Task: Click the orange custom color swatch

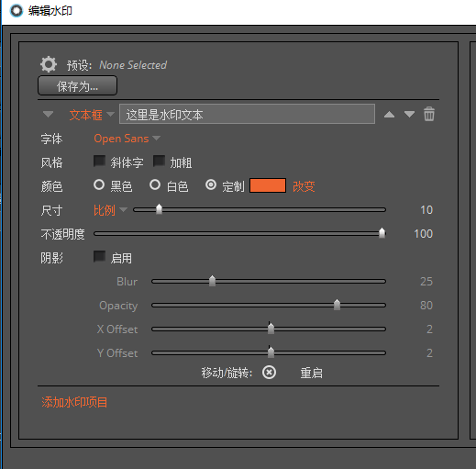Action: coord(268,185)
